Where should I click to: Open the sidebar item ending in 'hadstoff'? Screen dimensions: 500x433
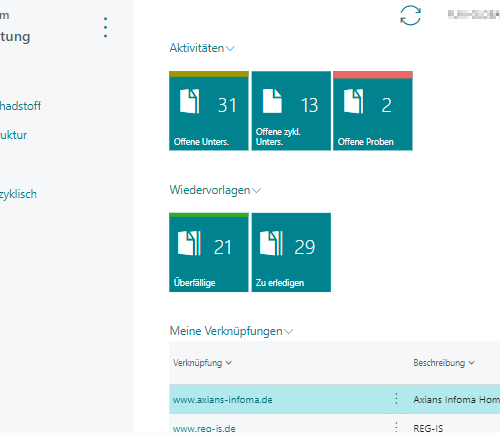point(20,106)
